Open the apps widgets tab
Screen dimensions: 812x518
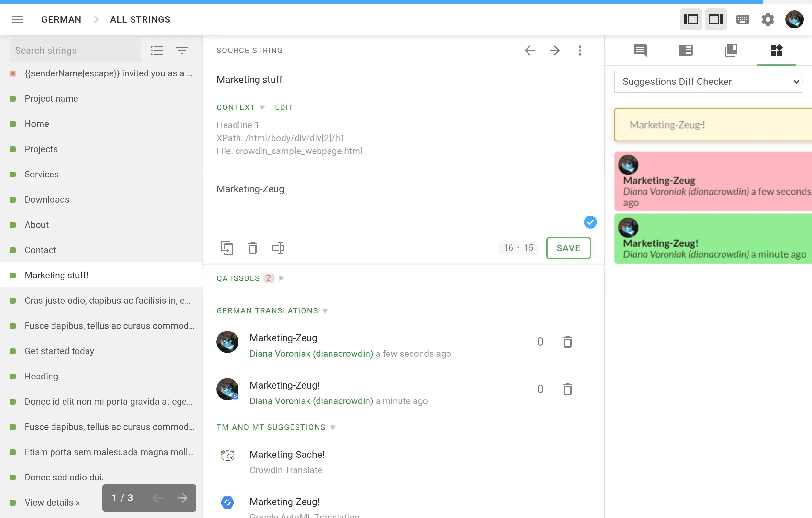click(x=776, y=51)
